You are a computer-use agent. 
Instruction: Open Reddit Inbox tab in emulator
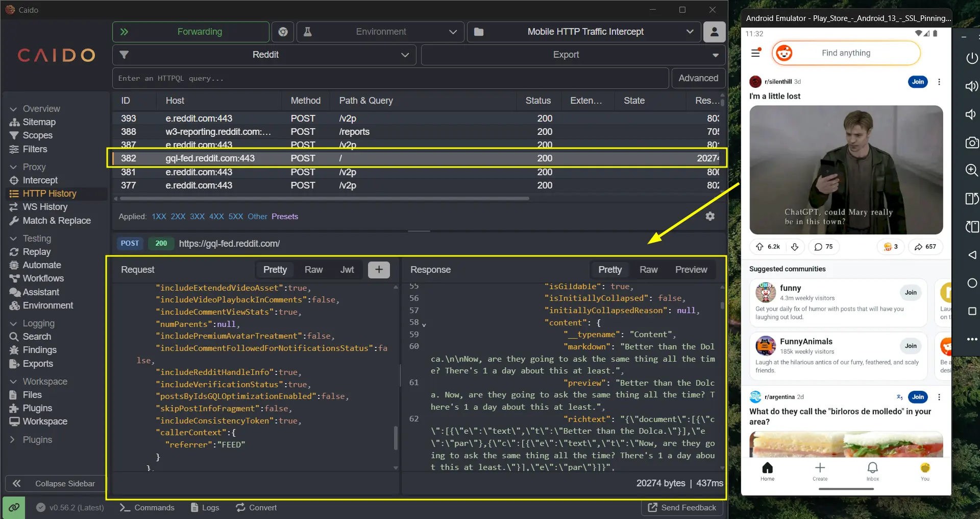click(x=872, y=471)
